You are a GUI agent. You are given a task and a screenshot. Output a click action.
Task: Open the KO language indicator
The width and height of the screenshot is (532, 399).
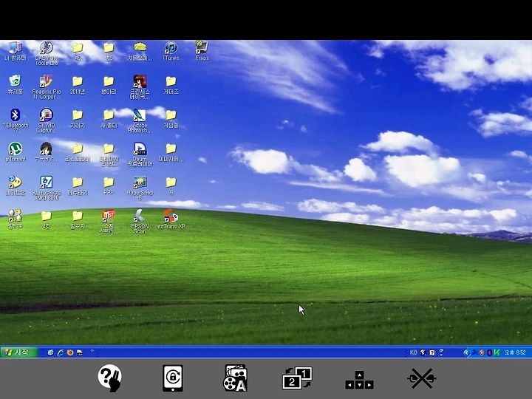pos(413,352)
